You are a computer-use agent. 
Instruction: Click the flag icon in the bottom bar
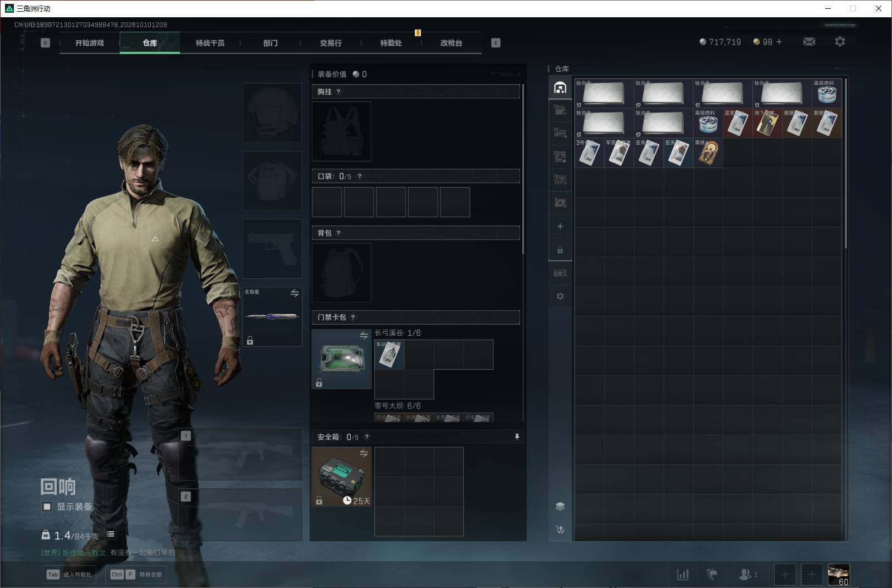pos(712,574)
